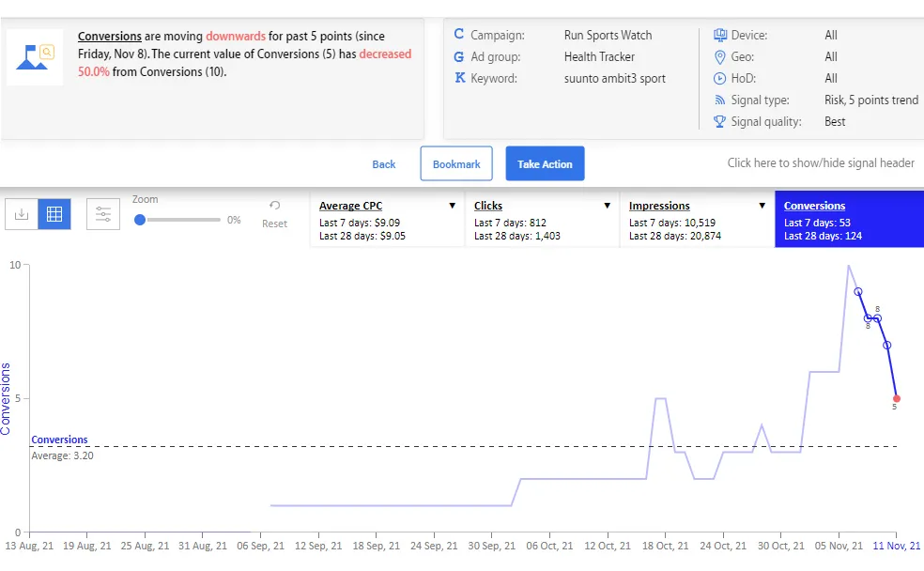Click the 0% zoom value
The image size is (924, 571).
coord(234,220)
